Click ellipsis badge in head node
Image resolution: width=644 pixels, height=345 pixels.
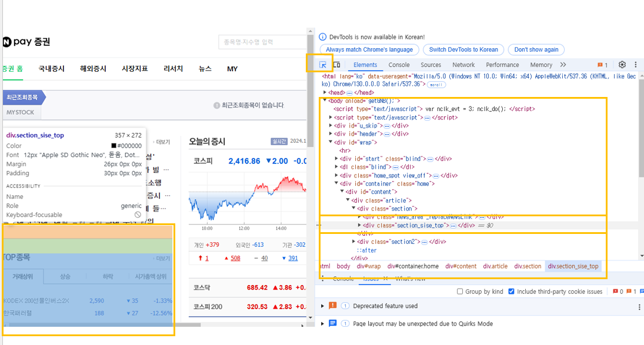coord(349,93)
